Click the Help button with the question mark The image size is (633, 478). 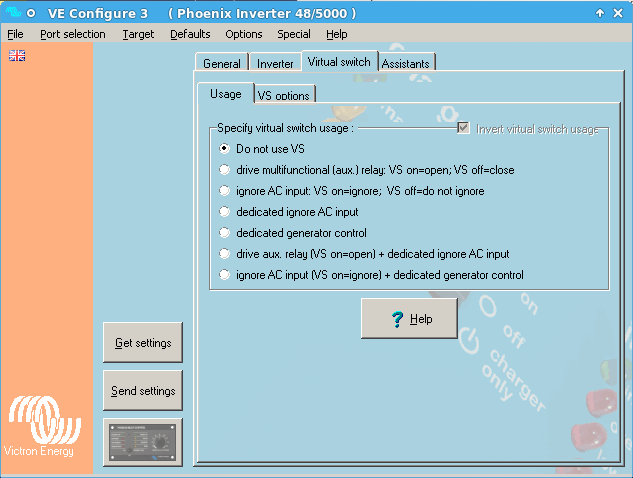click(409, 319)
